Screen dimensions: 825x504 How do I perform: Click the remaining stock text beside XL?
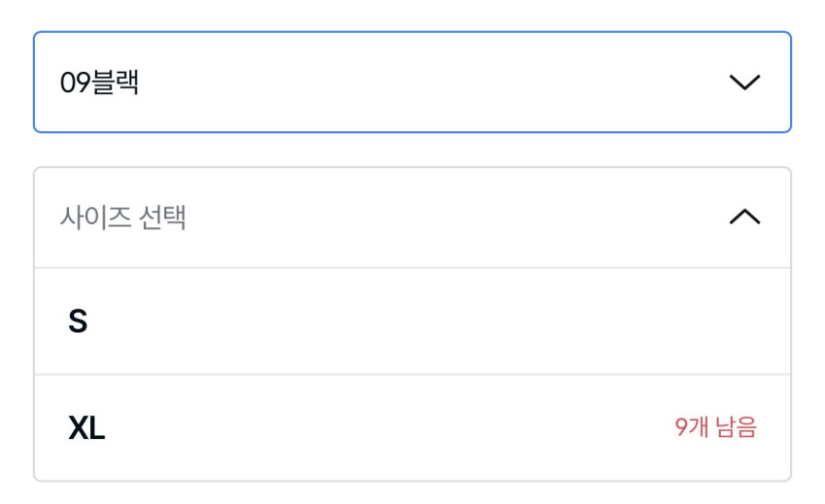point(715,427)
